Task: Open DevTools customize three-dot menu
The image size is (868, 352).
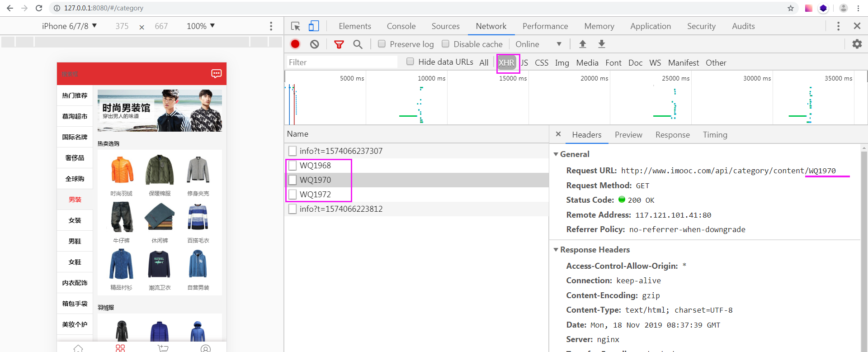Action: tap(838, 26)
